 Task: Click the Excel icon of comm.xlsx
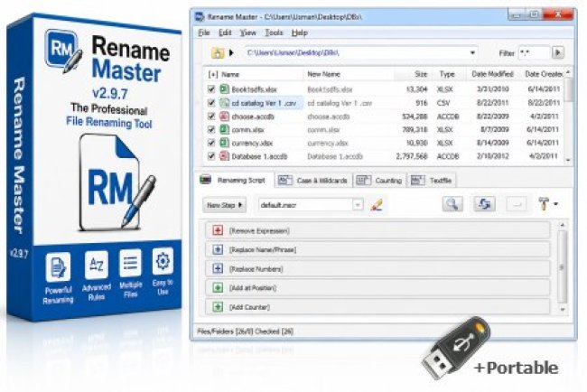224,129
